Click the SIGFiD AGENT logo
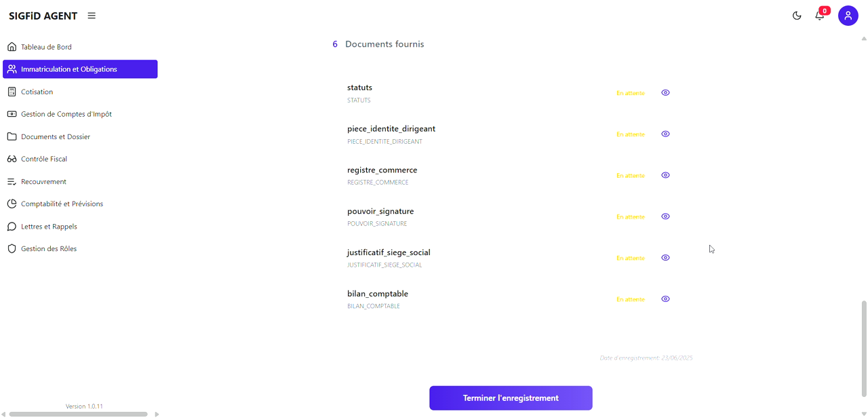 tap(43, 16)
